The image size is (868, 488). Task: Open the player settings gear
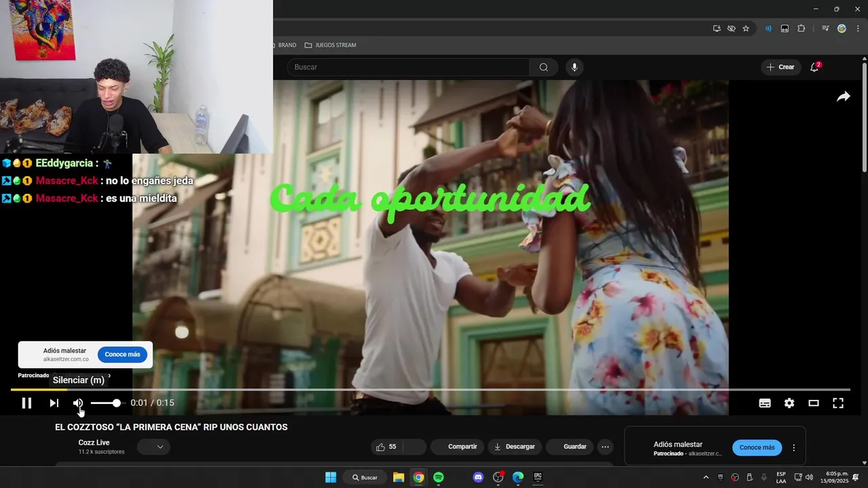coord(789,403)
